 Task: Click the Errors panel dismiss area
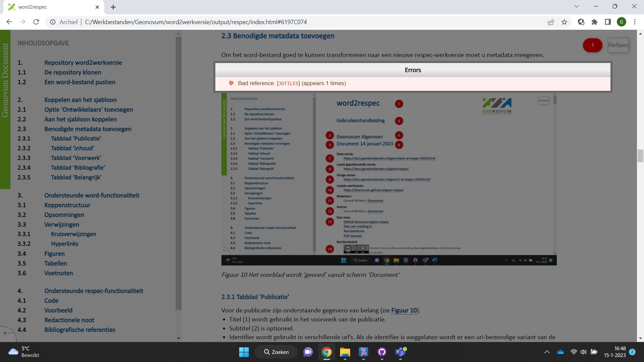[x=412, y=70]
